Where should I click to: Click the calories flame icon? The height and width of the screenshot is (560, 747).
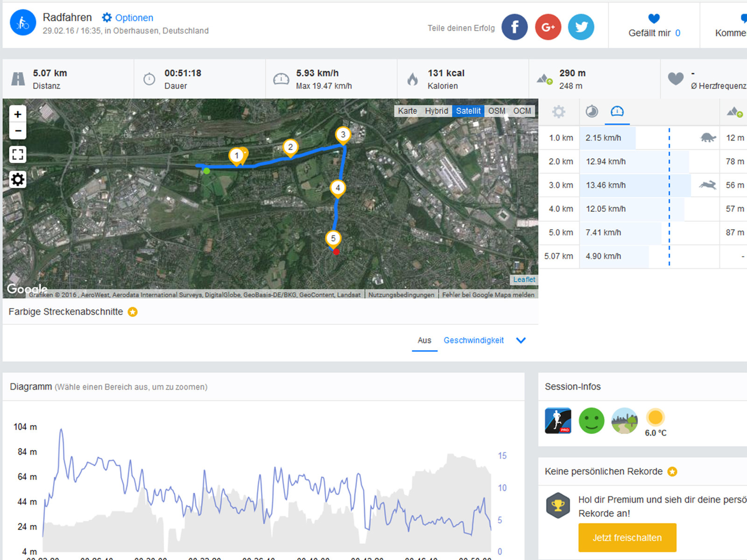coord(413,79)
